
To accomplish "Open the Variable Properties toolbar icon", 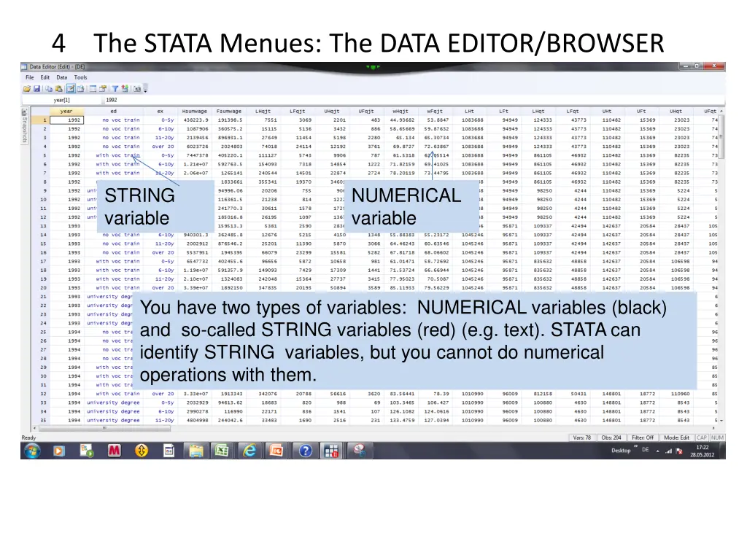I will click(x=102, y=88).
